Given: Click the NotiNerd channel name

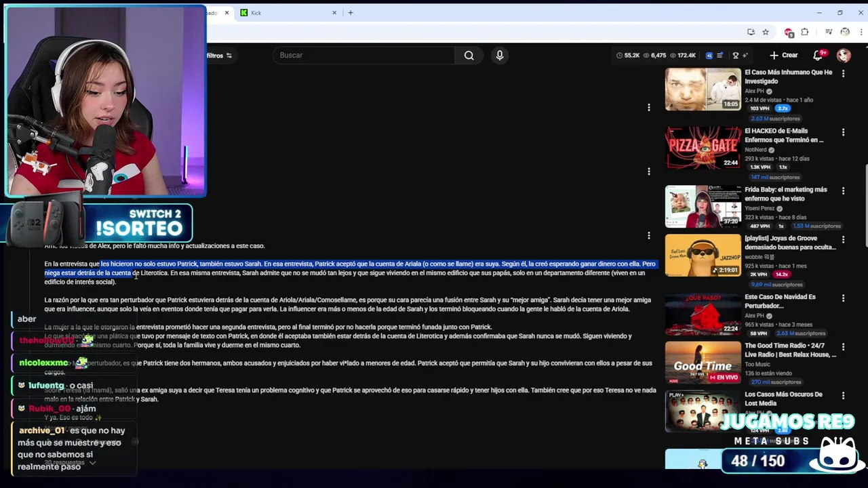Looking at the screenshot, I should click(x=755, y=150).
